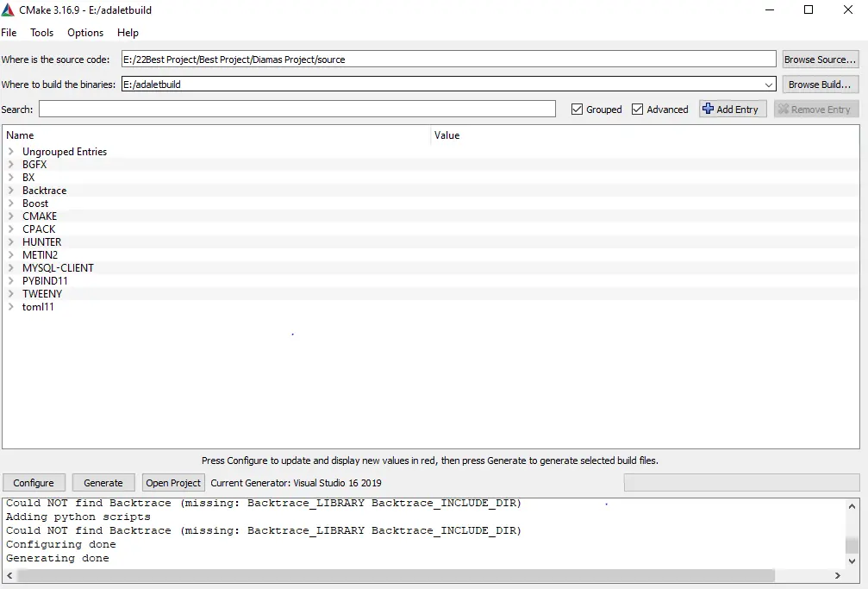Open the File menu
This screenshot has width=868, height=589.
[x=9, y=33]
